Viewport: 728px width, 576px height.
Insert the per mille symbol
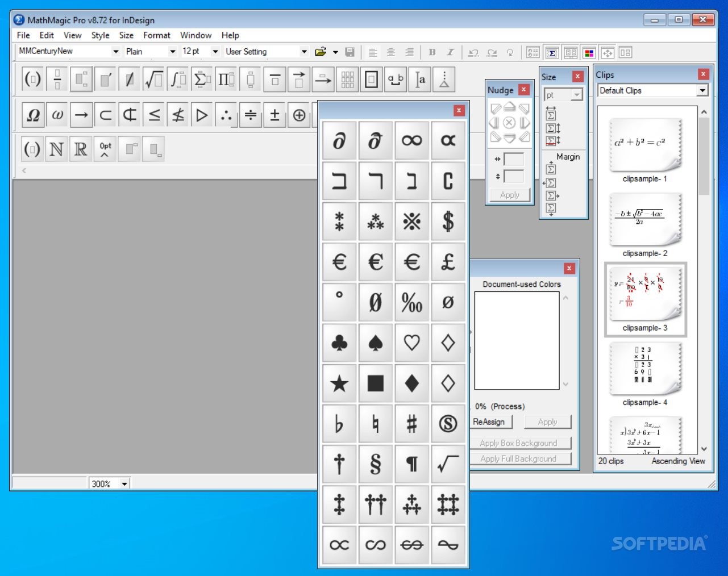click(x=411, y=302)
